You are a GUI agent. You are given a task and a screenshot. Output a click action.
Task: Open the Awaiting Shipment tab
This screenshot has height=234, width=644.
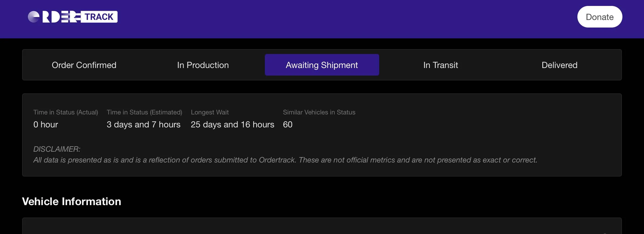tap(322, 65)
